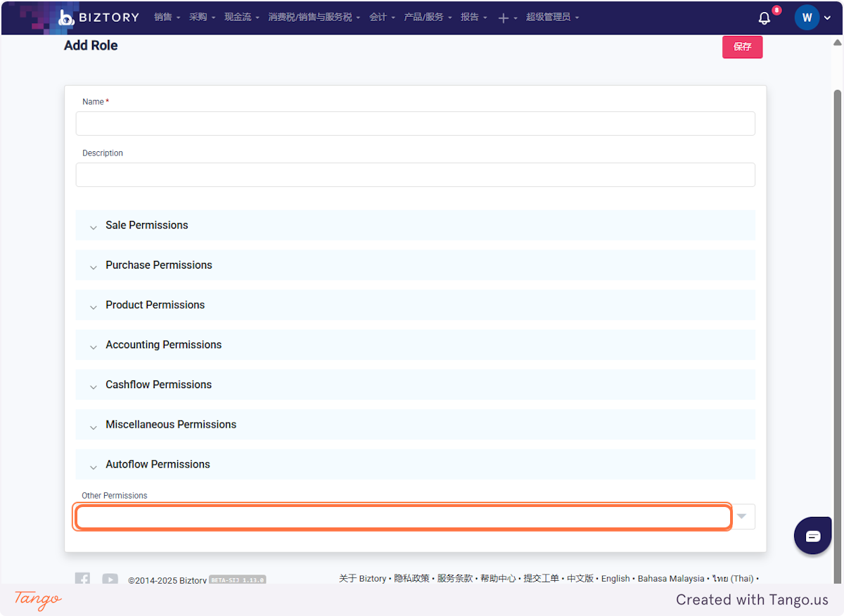
Task: Expand Autoflow Permissions section
Action: (415, 464)
